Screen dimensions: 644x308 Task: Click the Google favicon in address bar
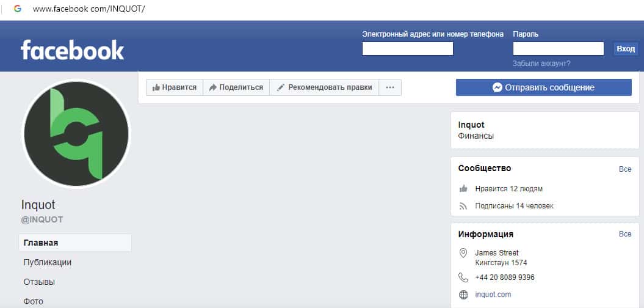pyautogui.click(x=17, y=9)
